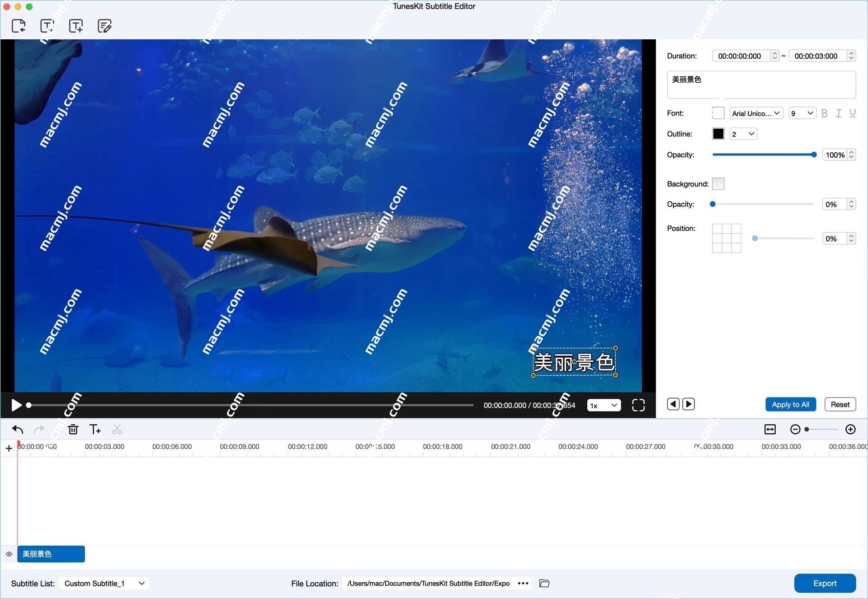868x599 pixels.
Task: Select the 美丽景色 subtitle clip in the timeline
Action: tap(51, 554)
